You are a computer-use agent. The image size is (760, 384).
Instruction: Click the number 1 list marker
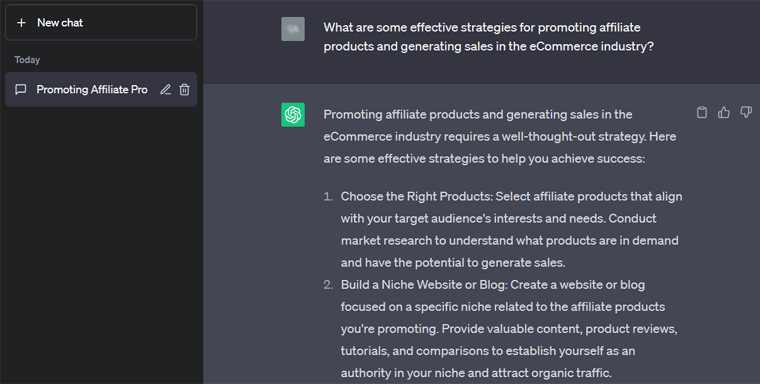point(329,196)
